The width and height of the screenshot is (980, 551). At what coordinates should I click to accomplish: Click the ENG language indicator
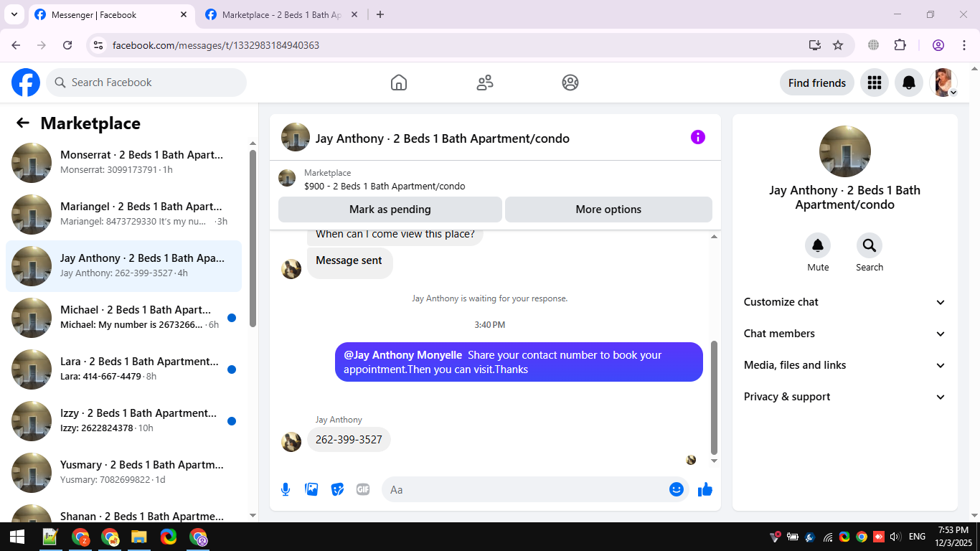click(917, 537)
